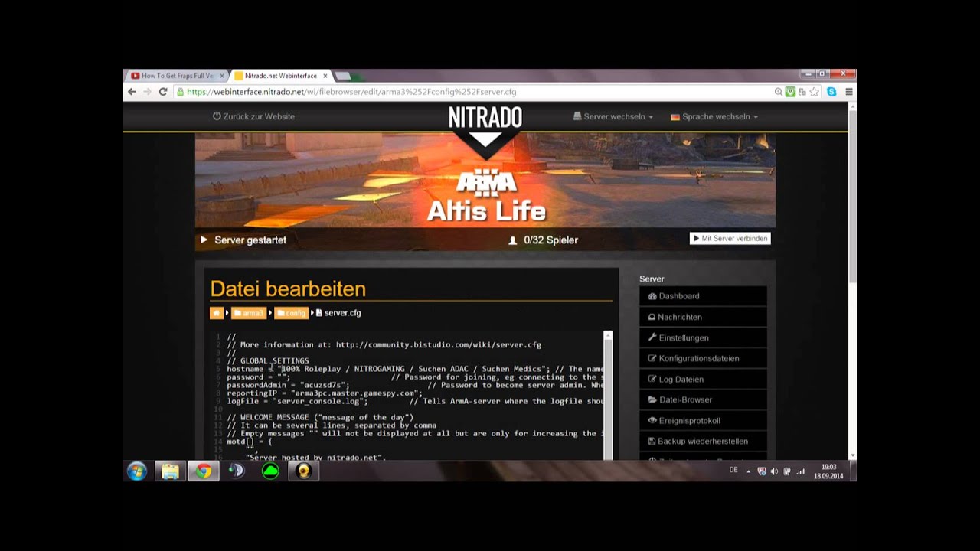Click the browser page vertical scrollbar

tap(852, 280)
